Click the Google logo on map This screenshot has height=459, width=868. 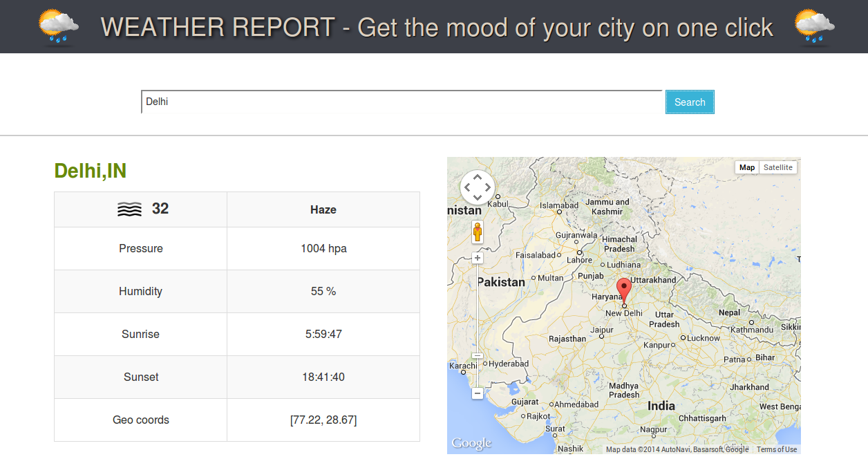tap(471, 443)
